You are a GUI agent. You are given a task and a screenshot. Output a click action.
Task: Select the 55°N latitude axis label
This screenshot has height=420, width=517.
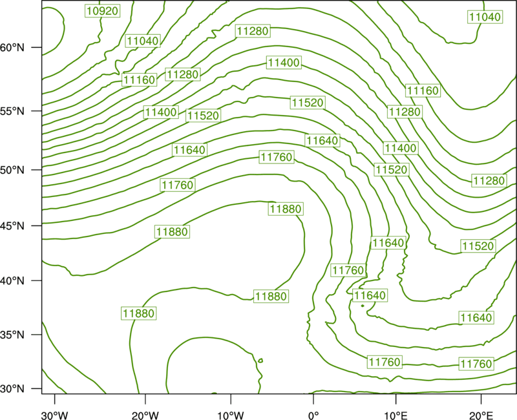(12, 111)
